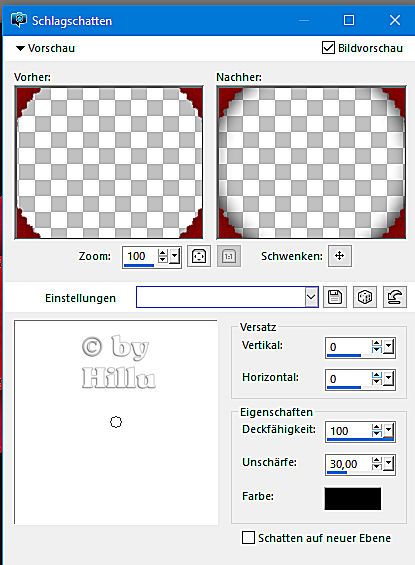This screenshot has width=415, height=565.
Task: Click the Deckfähigkeit opacity value field
Action: pos(348,432)
